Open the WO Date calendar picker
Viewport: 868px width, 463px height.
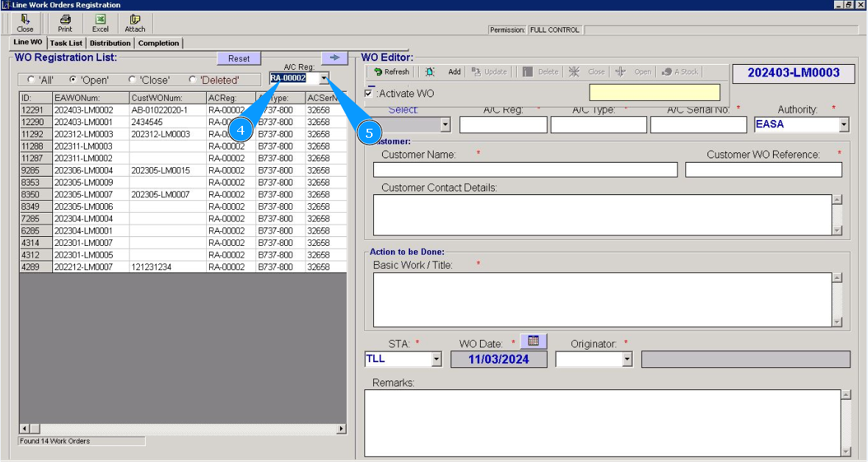(534, 342)
